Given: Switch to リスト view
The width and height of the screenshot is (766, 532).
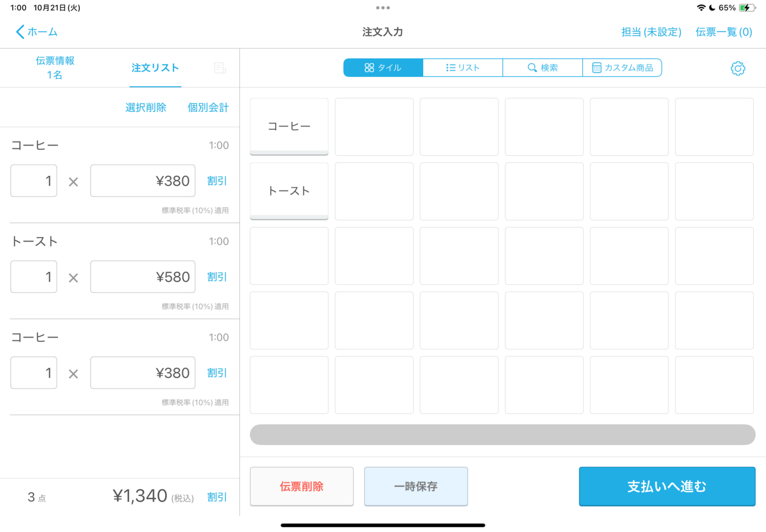Looking at the screenshot, I should point(463,68).
